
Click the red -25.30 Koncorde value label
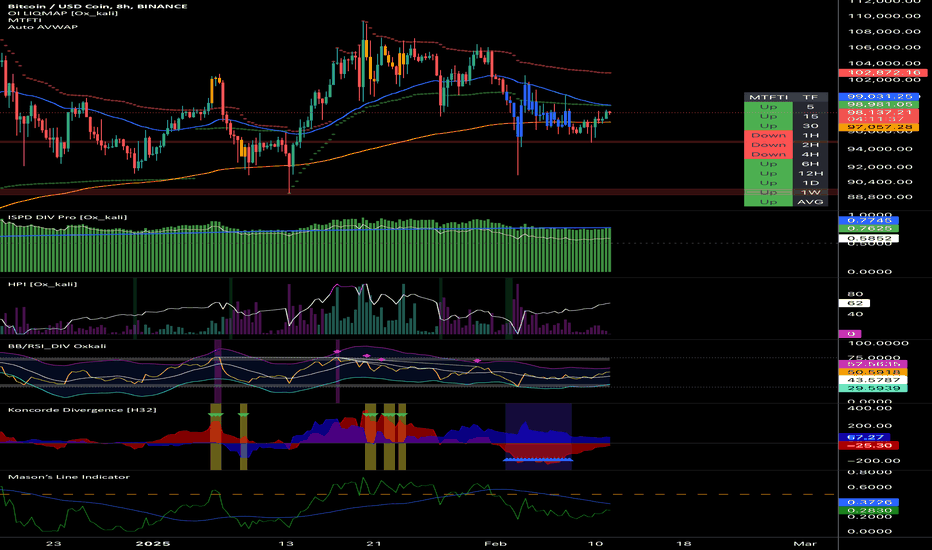(x=868, y=445)
